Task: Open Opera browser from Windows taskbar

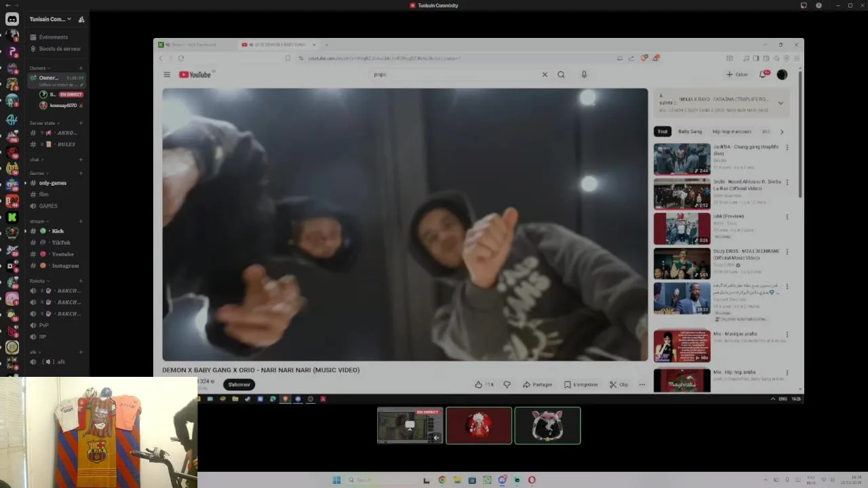Action: click(x=532, y=480)
